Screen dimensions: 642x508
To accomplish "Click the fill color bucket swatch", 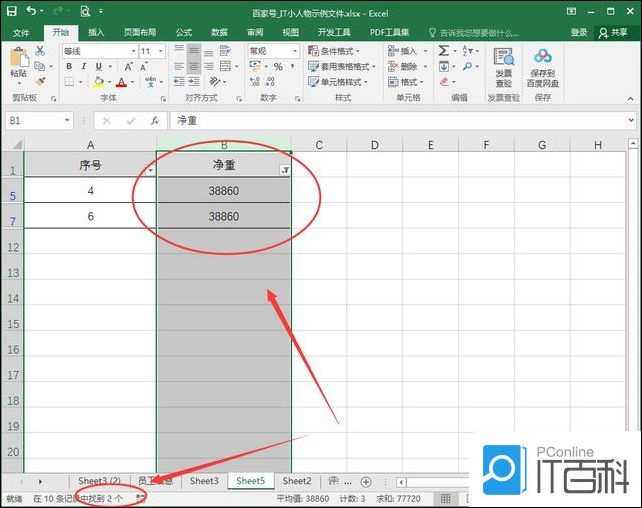I will [x=98, y=82].
